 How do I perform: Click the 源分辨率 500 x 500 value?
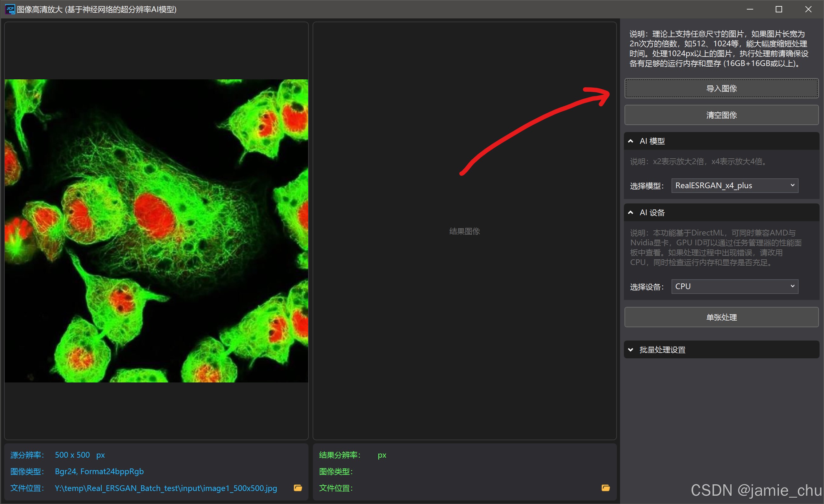click(72, 455)
